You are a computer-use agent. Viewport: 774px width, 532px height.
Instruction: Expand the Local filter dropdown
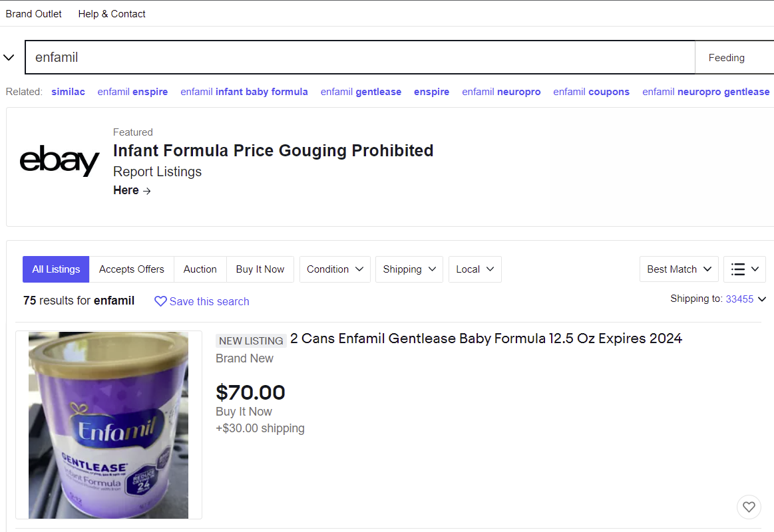click(x=475, y=269)
